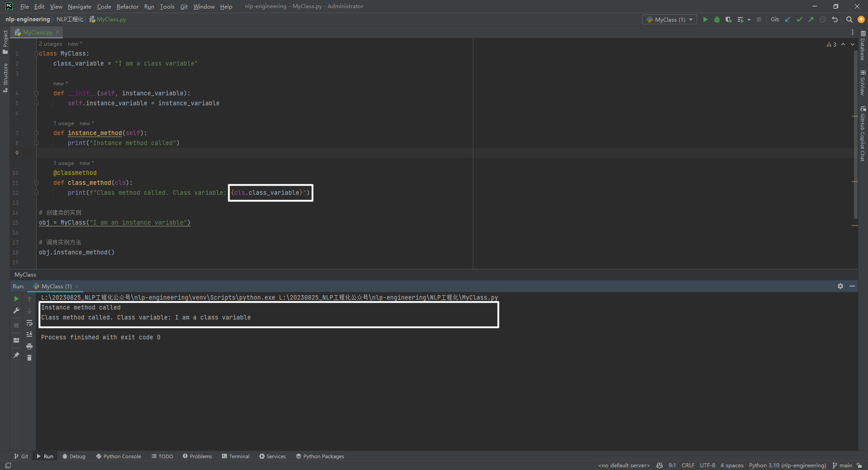Toggle the Database tool window
This screenshot has height=470, width=868.
click(863, 46)
